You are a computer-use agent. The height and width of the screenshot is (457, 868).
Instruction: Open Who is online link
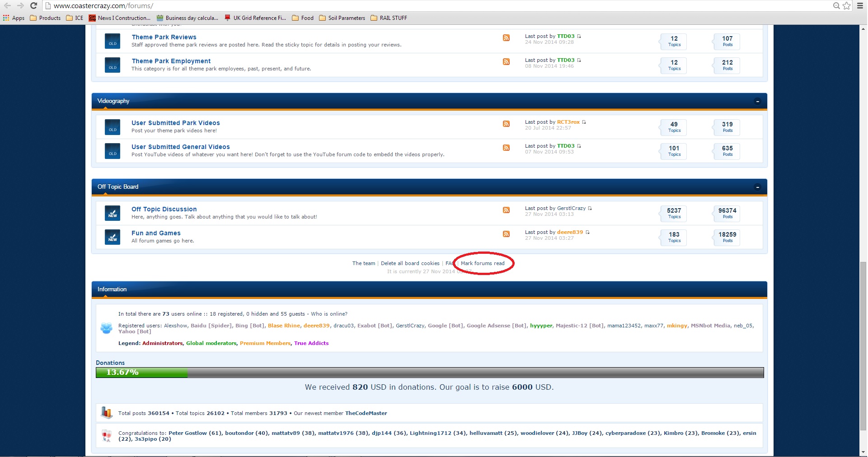click(329, 314)
